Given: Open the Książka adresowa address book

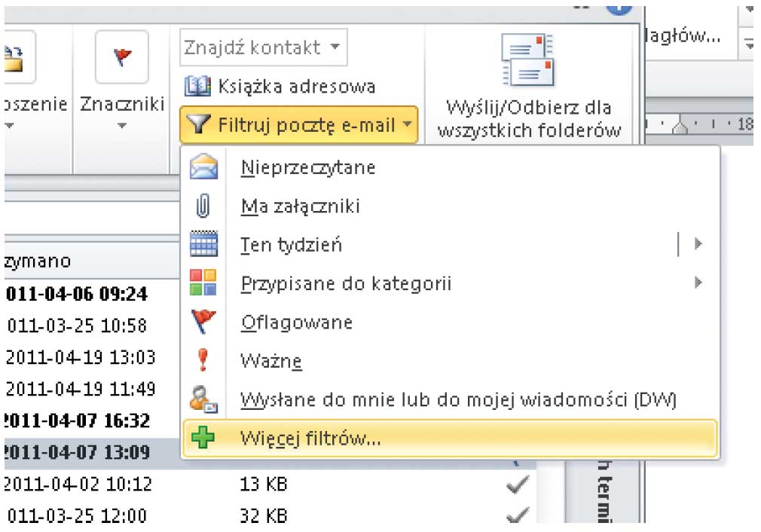Looking at the screenshot, I should [x=280, y=87].
